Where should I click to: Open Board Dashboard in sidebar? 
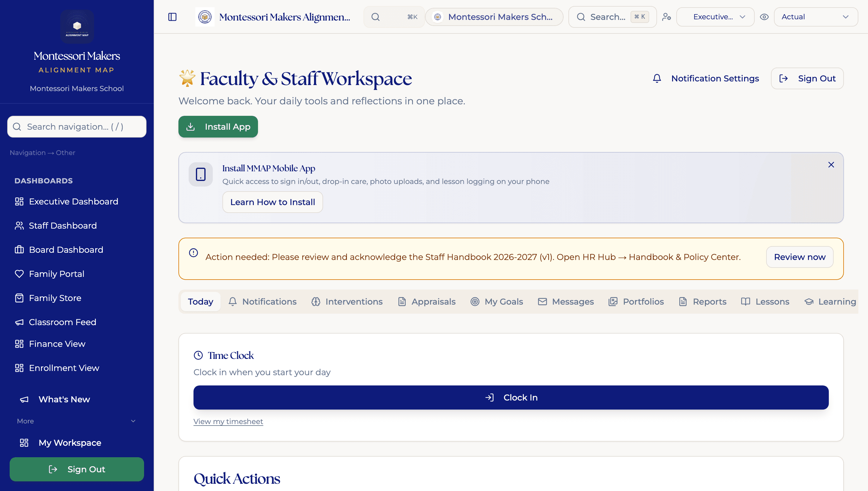pyautogui.click(x=77, y=250)
